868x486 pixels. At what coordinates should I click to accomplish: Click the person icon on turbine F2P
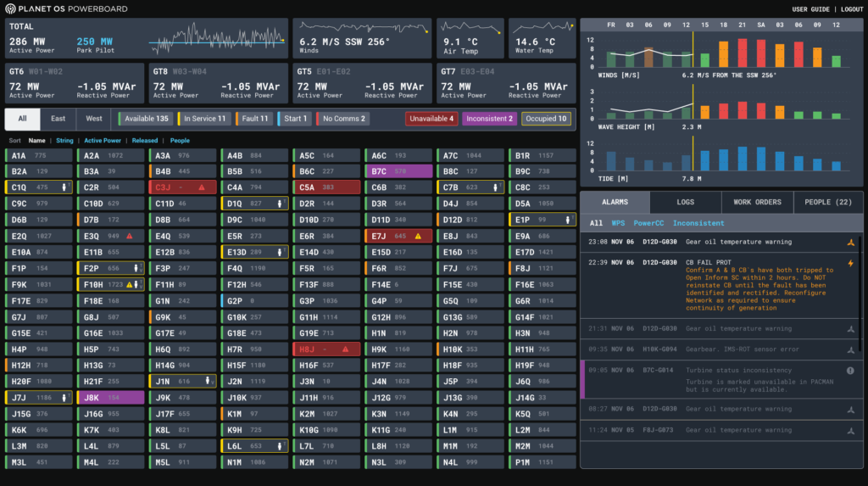pos(136,268)
